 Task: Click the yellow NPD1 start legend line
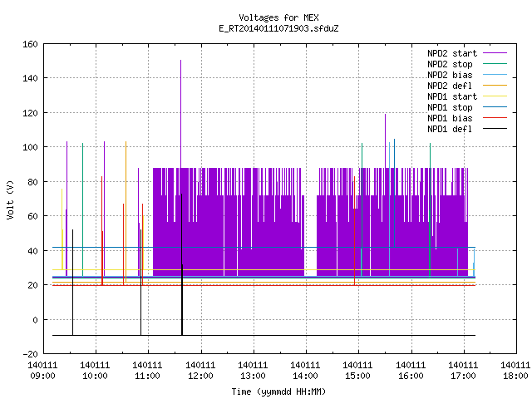pos(495,96)
